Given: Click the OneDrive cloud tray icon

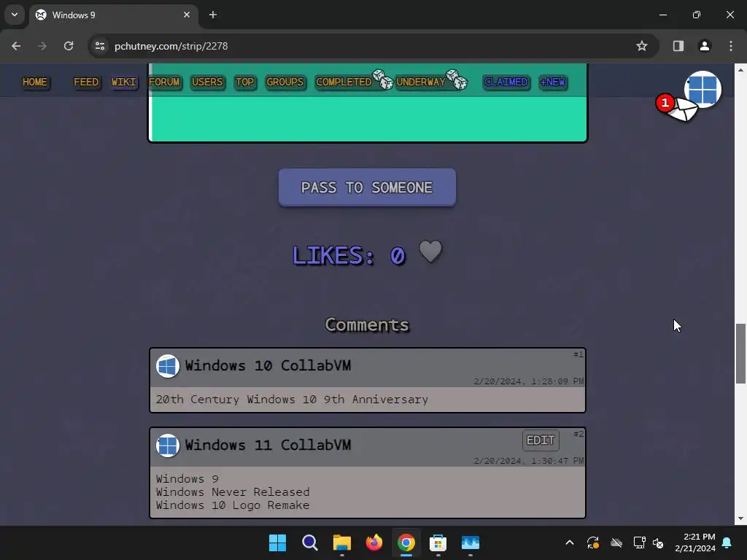Looking at the screenshot, I should [616, 542].
